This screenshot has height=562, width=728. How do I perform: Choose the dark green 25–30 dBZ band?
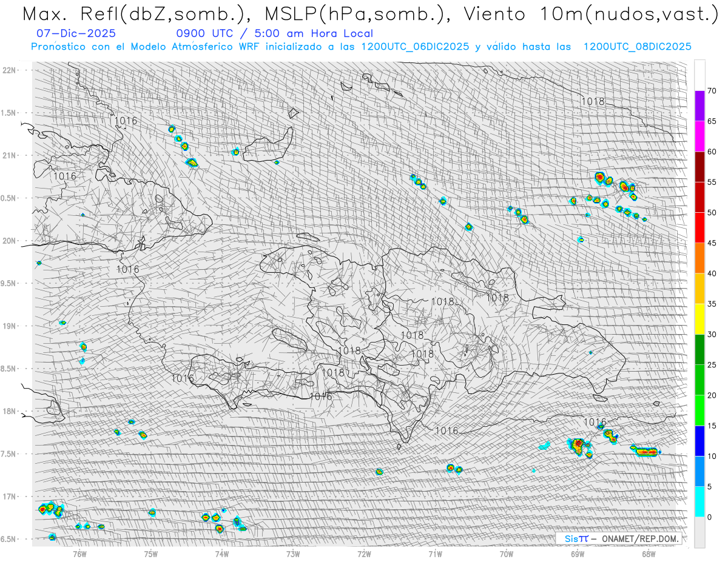tap(699, 349)
